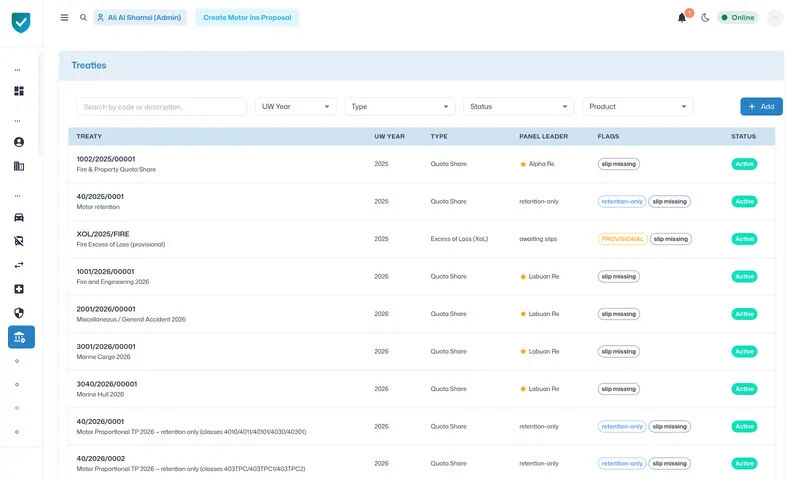Click 'Excess of Loss (XoL)' type cell
Screen dimensions: 800x480
459,239
